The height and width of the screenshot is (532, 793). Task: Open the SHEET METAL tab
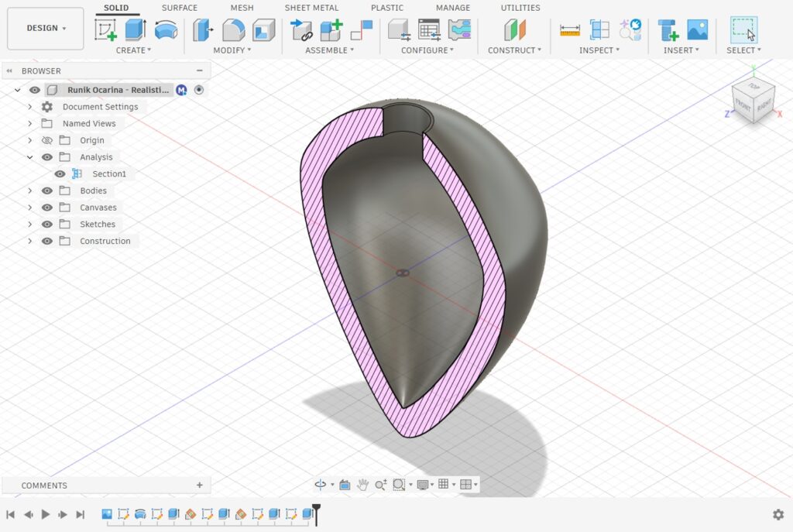pyautogui.click(x=311, y=8)
